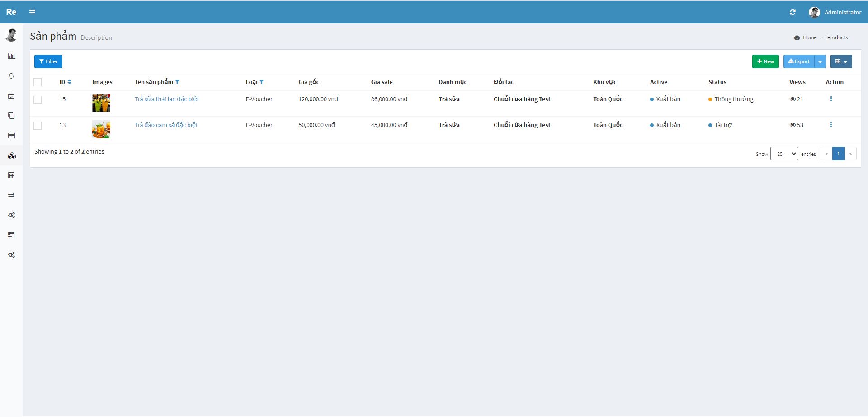868x417 pixels.
Task: Open thumbnail image of product 15
Action: pyautogui.click(x=101, y=103)
